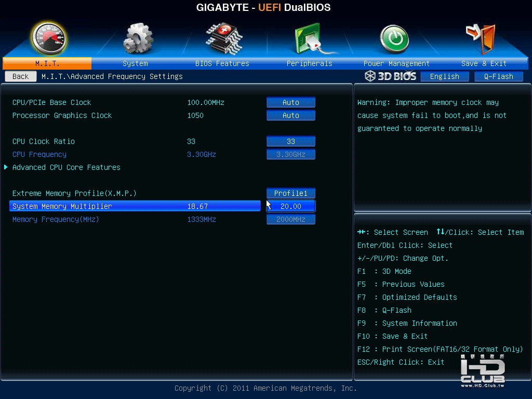
Task: Click the Back button
Action: [x=21, y=76]
